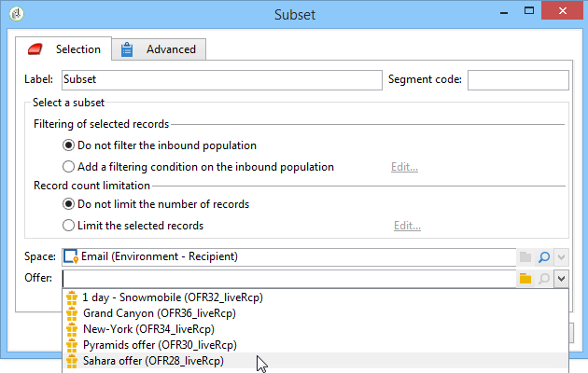Screen dimensions: 588x373
Task: Switch to the Advanced tab
Action: pyautogui.click(x=159, y=49)
